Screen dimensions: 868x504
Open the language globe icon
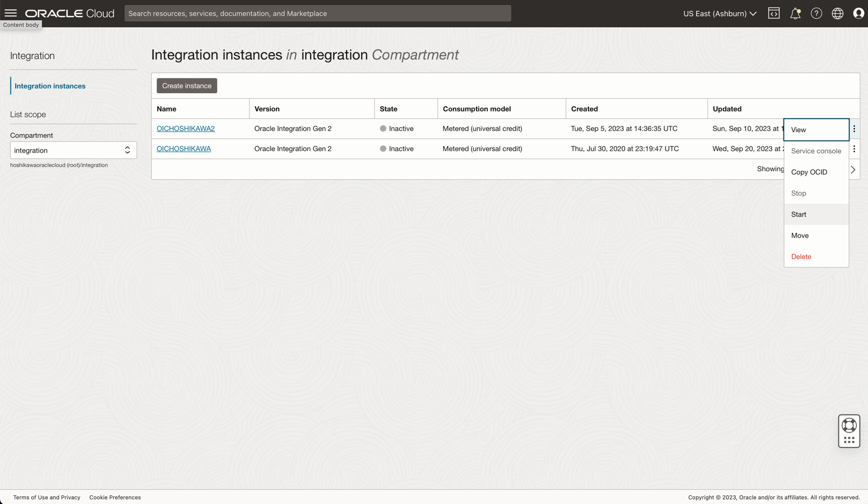tap(837, 13)
